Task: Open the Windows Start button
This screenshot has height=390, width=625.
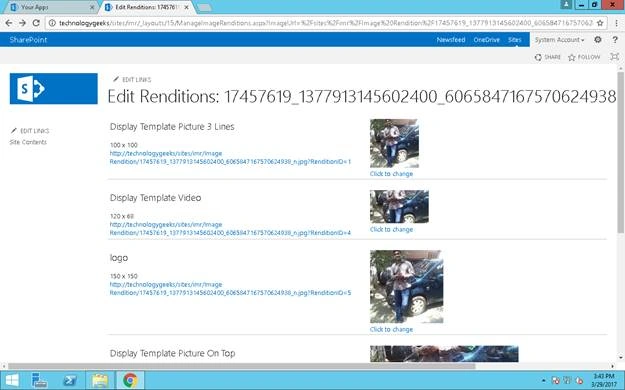Action: (x=12, y=380)
